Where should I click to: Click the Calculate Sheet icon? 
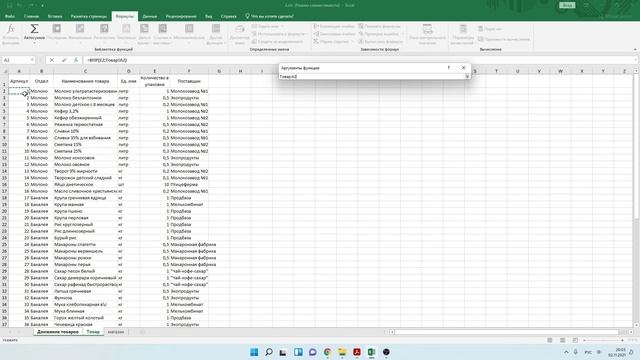(481, 39)
